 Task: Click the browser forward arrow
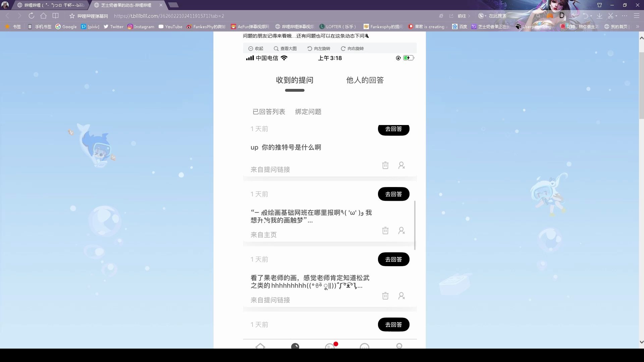pos(19,16)
